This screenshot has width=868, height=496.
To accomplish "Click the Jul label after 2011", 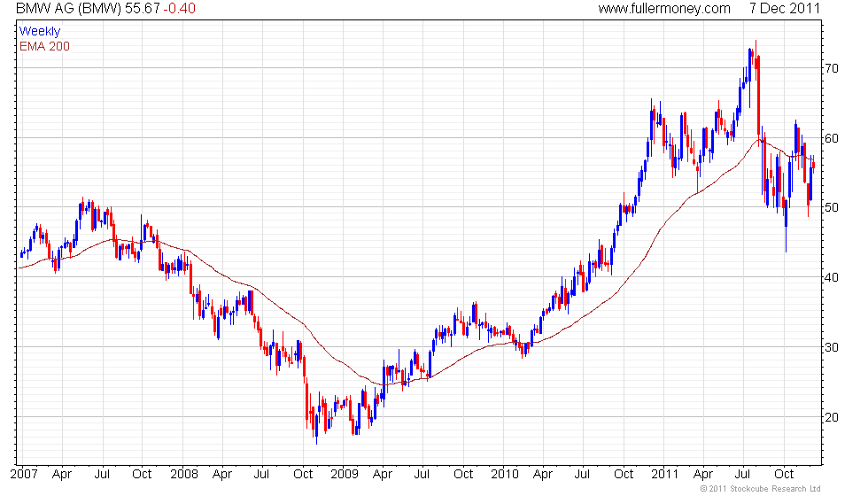I will click(x=742, y=474).
